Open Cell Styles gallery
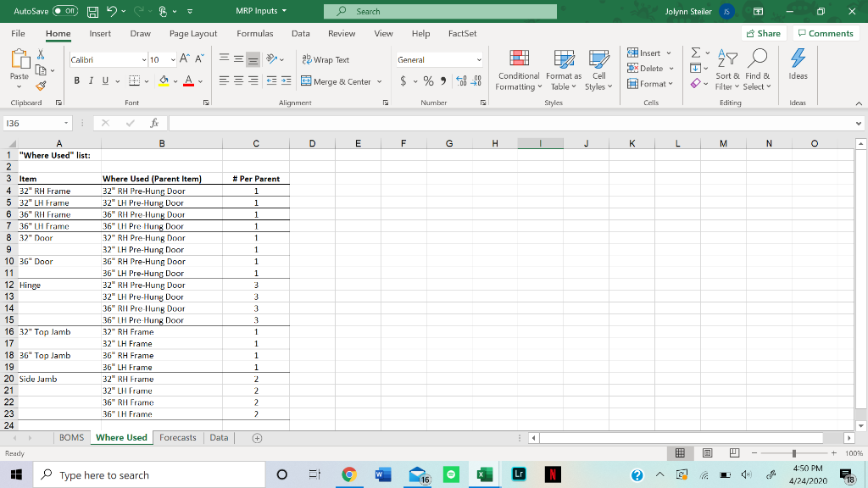This screenshot has height=488, width=868. 598,70
